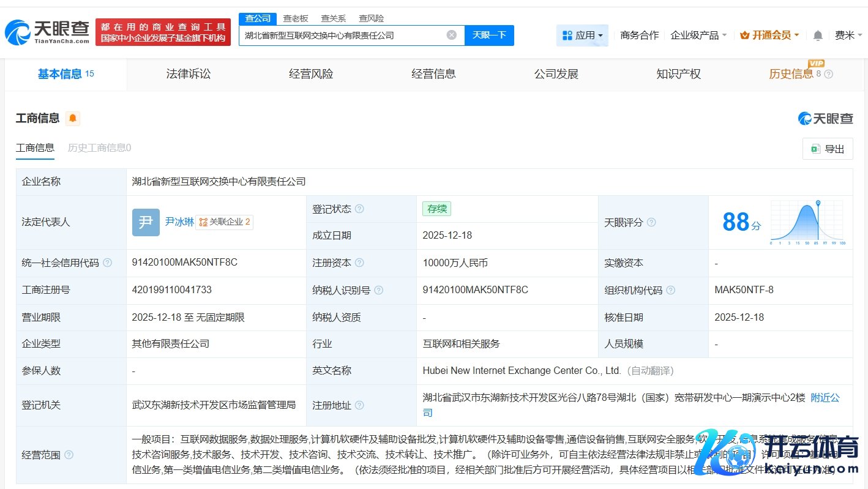Select the 查老板 search tab
The image size is (868, 489).
295,18
